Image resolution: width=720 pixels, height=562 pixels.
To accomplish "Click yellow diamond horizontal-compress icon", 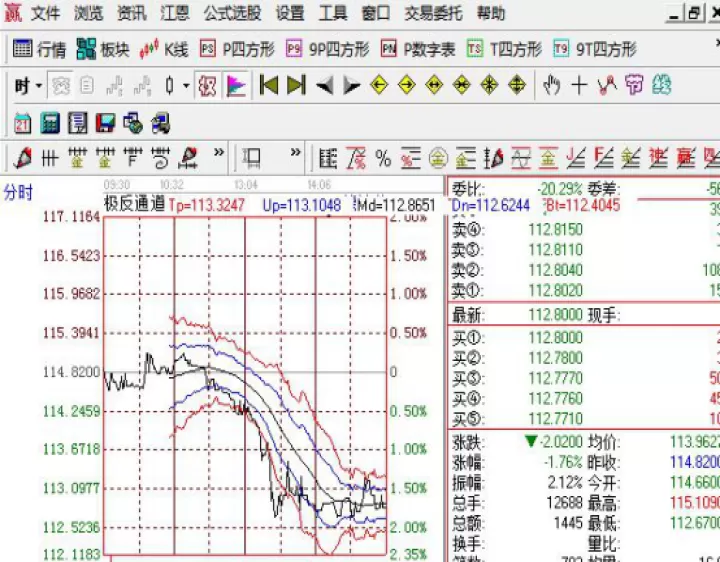I will point(462,85).
